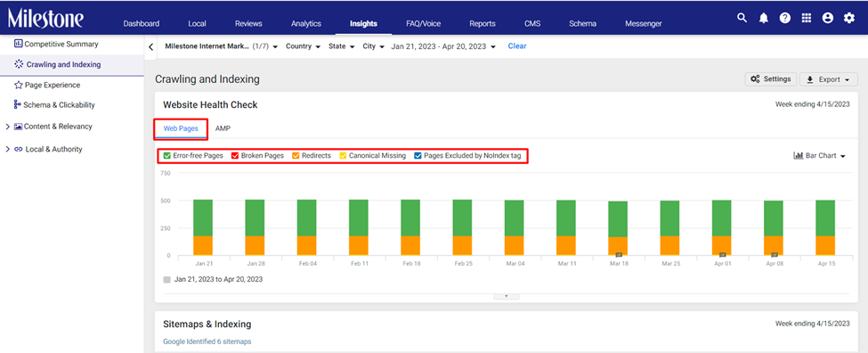Open the gear icon in top bar
868x353 pixels.
[849, 19]
